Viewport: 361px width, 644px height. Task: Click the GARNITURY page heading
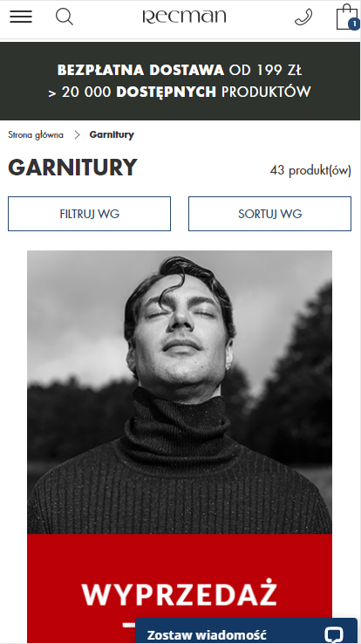(x=72, y=168)
